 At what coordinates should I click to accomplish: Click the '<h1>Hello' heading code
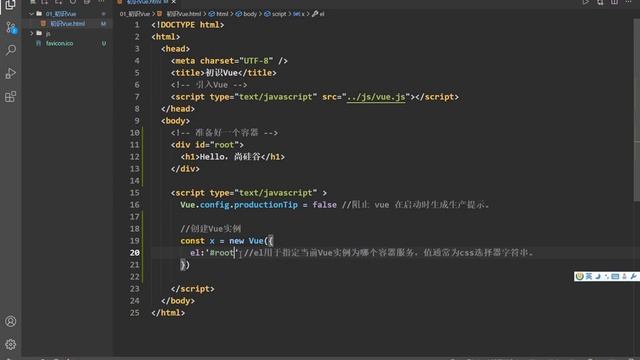(202, 157)
